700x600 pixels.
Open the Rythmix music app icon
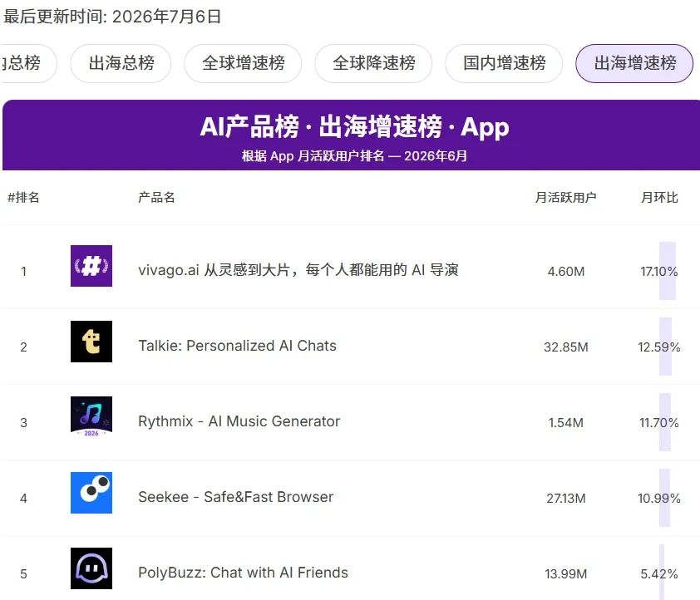pos(91,417)
